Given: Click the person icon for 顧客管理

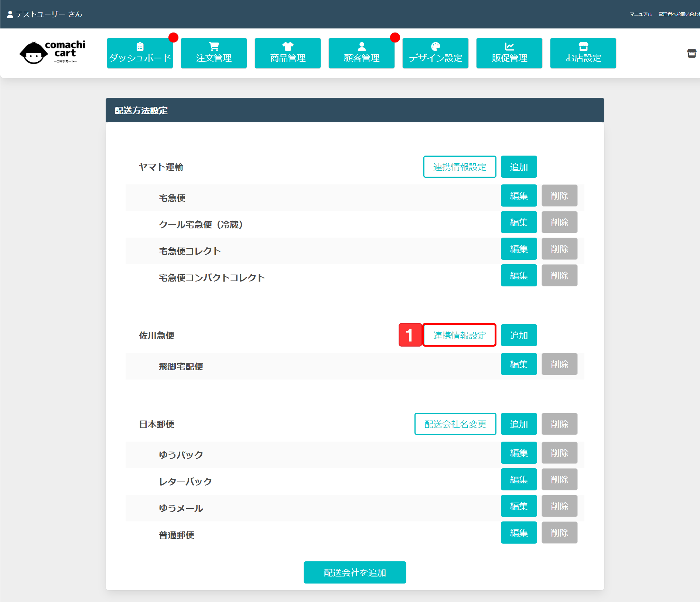Looking at the screenshot, I should 362,47.
